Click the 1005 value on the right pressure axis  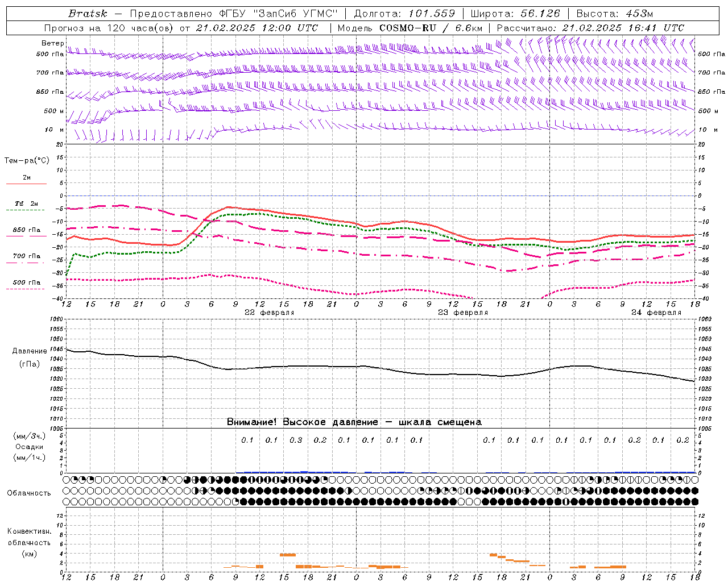pos(705,428)
